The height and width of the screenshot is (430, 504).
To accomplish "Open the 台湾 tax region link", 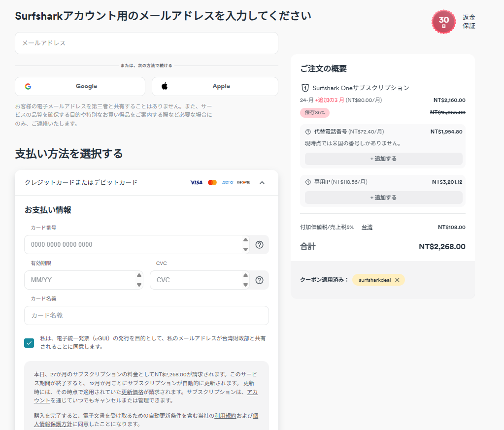I will [367, 227].
